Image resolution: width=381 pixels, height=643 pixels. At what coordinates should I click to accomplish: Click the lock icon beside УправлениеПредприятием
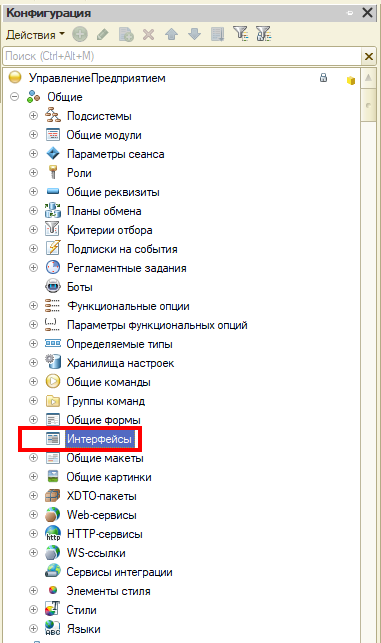[x=323, y=78]
